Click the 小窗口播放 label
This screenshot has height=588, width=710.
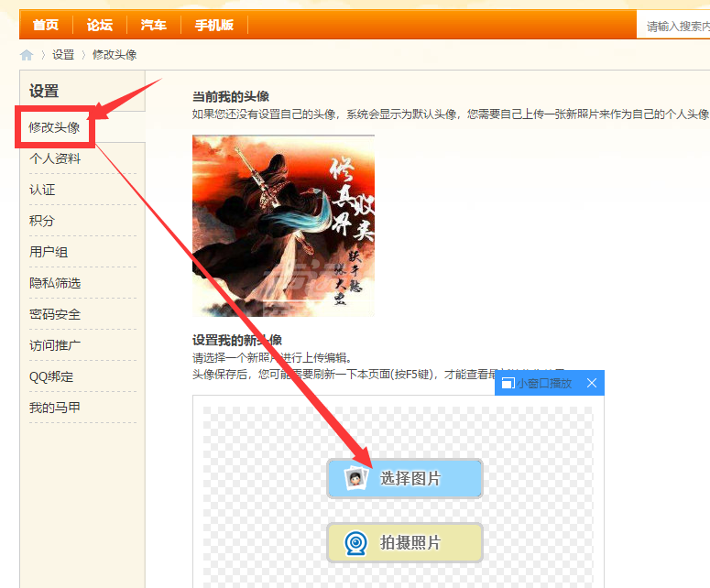pos(544,384)
